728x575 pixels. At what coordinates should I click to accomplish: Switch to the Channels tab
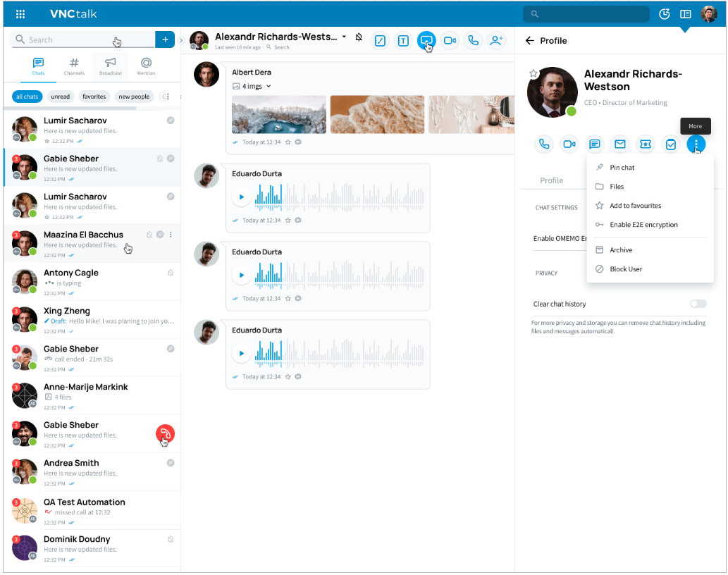point(74,66)
